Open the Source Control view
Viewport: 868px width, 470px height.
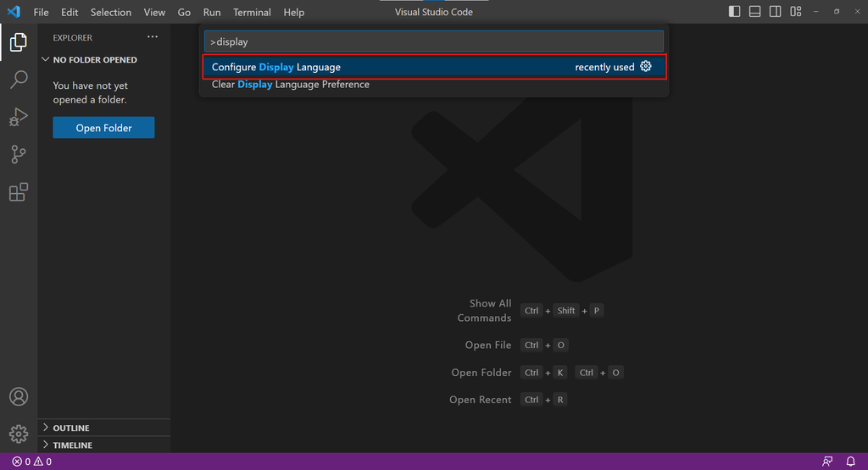[19, 154]
